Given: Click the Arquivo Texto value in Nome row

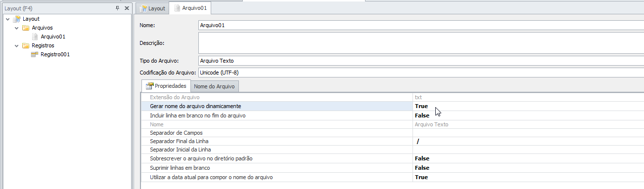Looking at the screenshot, I should point(431,124).
